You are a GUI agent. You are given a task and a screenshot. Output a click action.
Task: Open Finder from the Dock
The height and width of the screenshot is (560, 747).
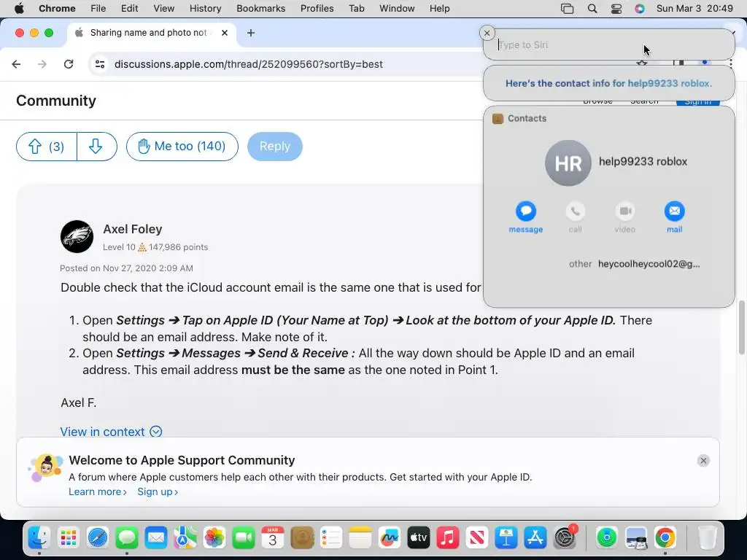(39, 538)
